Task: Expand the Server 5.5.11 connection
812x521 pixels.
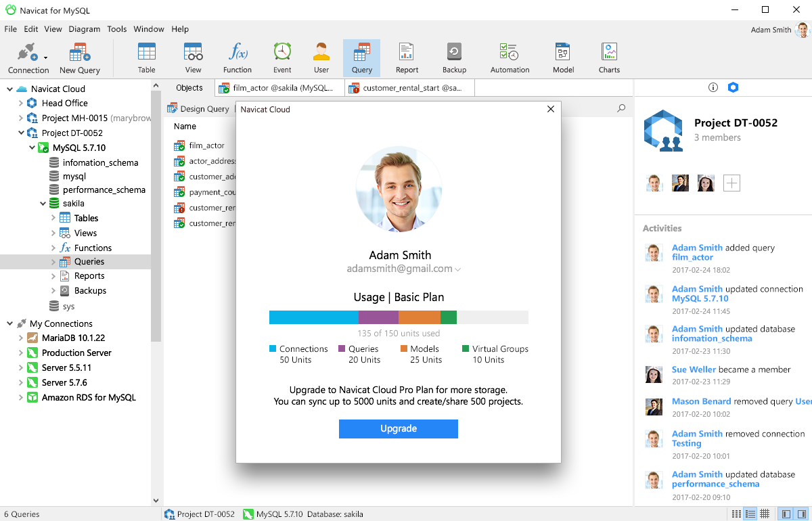Action: 21,368
